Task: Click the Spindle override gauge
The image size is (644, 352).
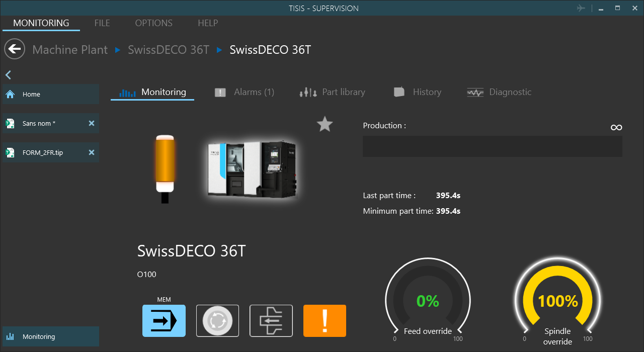Action: (x=557, y=301)
